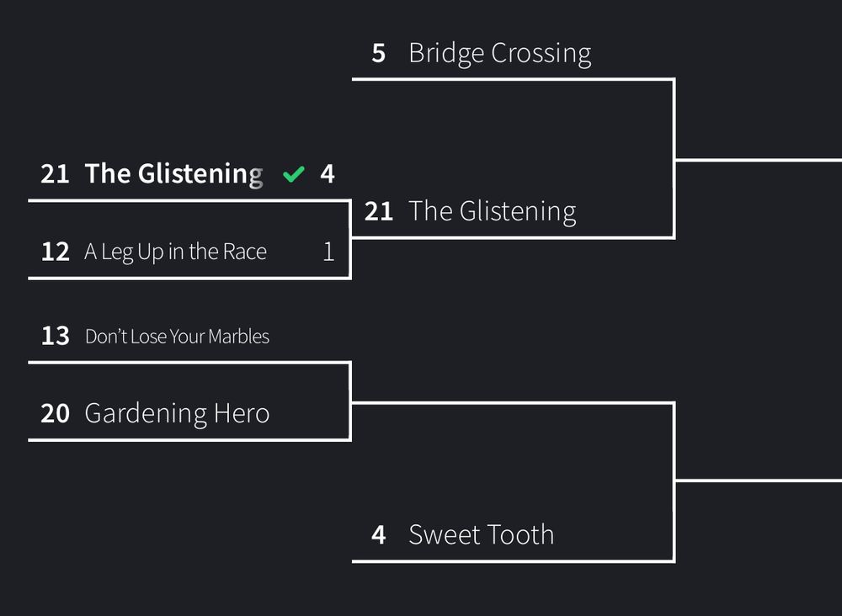Click seed number 13 in the bracket
842x616 pixels.
(x=55, y=337)
